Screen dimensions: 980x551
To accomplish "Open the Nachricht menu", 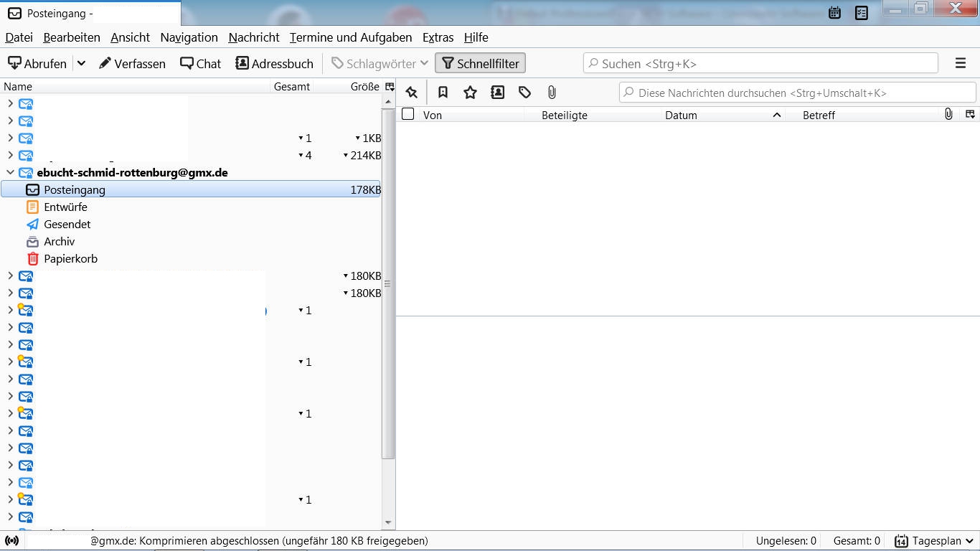I will (254, 37).
